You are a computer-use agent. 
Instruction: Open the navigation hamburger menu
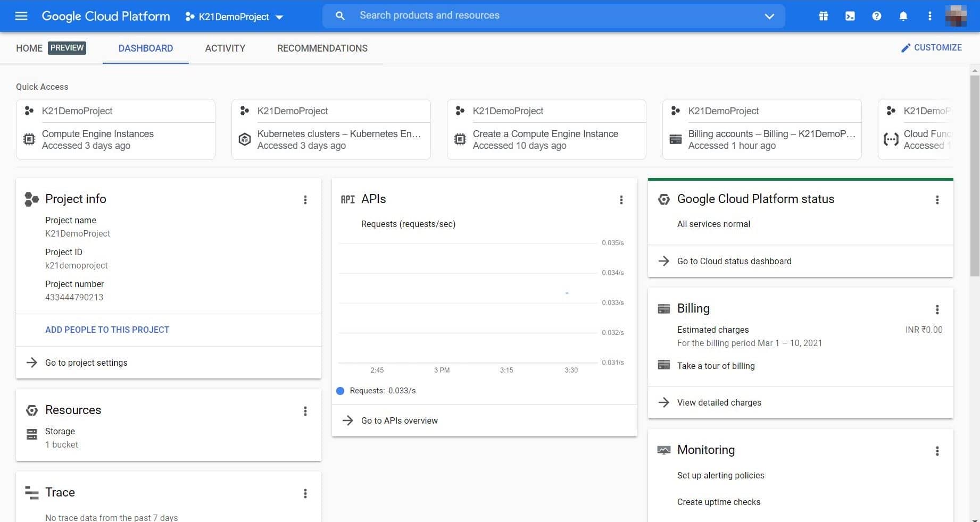pyautogui.click(x=21, y=16)
